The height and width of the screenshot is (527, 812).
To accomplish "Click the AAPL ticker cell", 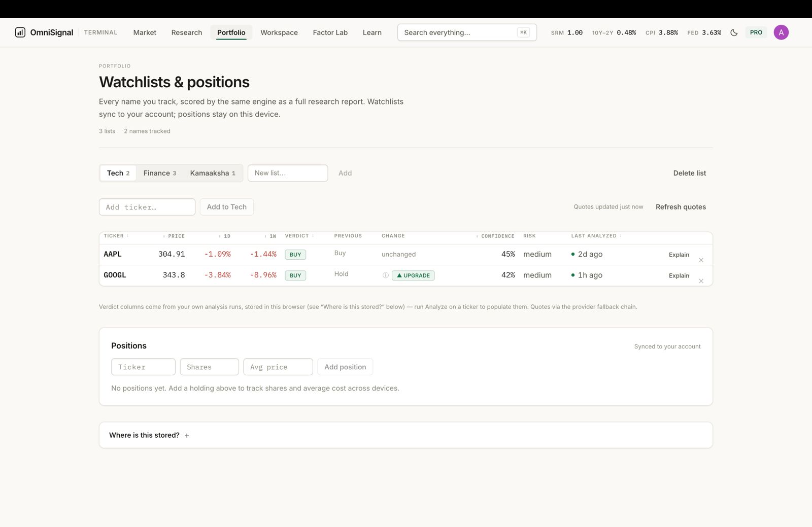I will point(113,254).
